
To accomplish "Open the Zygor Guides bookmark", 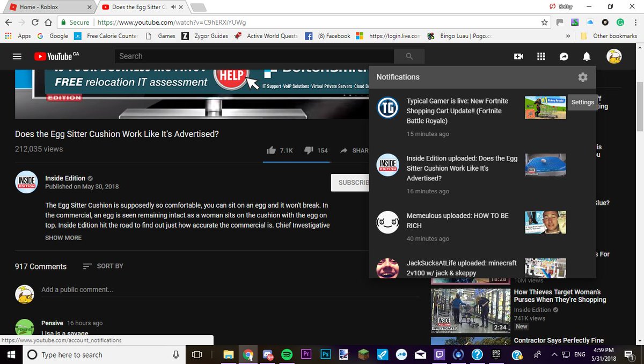I will point(204,36).
